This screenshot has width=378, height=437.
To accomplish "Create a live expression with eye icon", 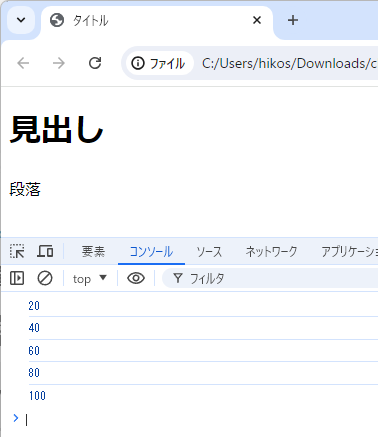I will 136,278.
